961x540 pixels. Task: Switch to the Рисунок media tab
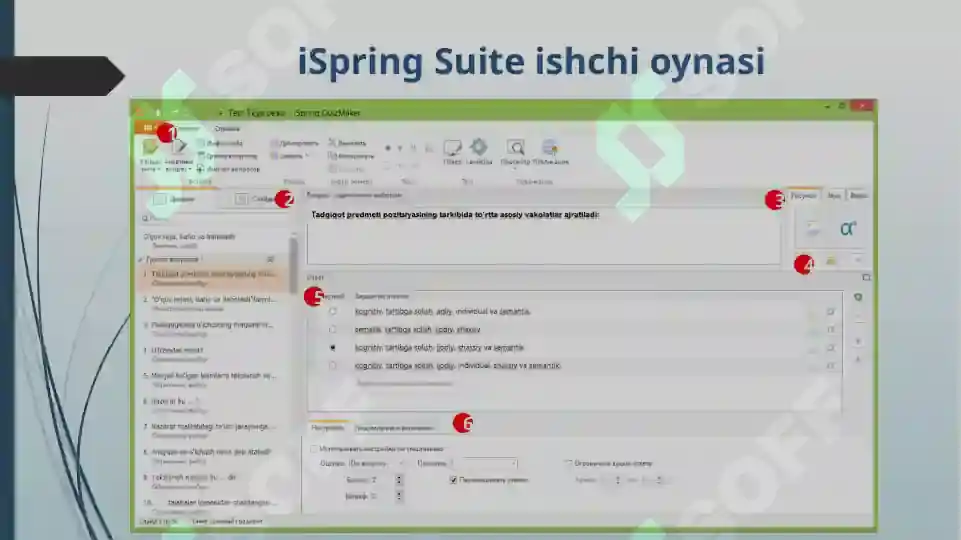(x=803, y=196)
